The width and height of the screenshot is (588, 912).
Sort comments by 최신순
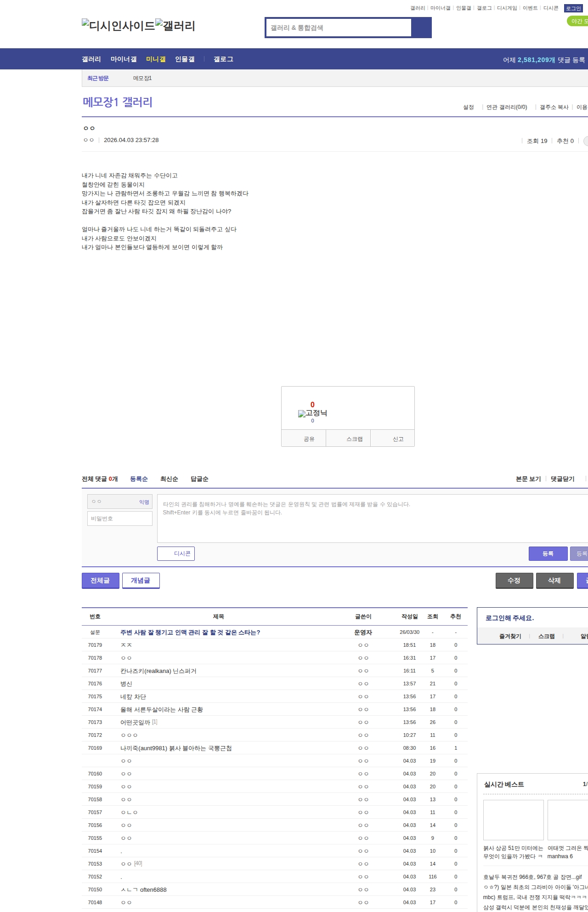pyautogui.click(x=169, y=479)
